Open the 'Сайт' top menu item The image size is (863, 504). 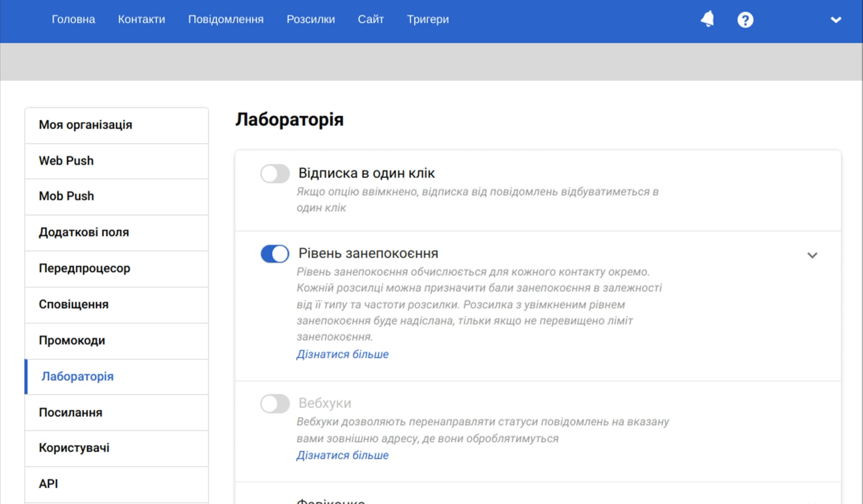pyautogui.click(x=370, y=19)
